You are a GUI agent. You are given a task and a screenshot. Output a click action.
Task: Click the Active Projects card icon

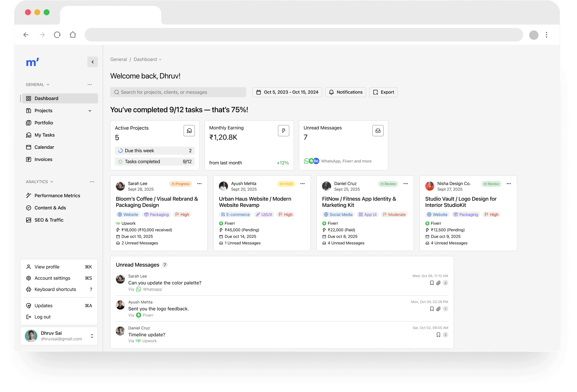189,131
